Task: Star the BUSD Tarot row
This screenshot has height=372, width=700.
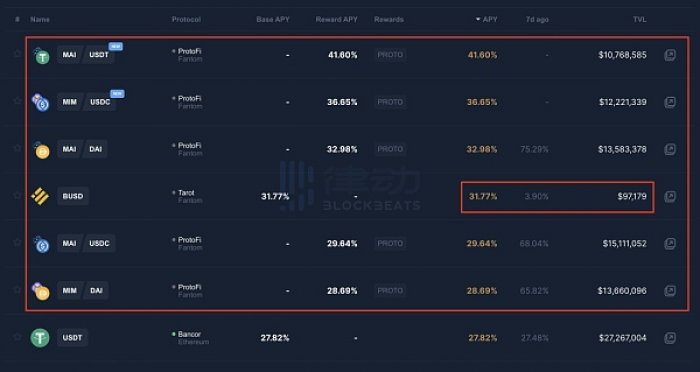Action: (x=17, y=195)
